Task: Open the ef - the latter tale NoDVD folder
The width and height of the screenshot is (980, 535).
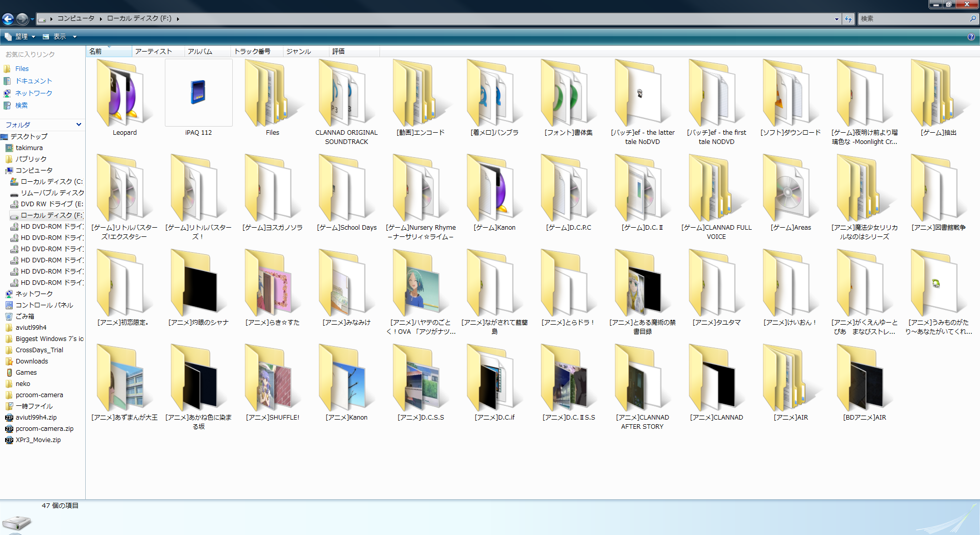Action: pyautogui.click(x=643, y=93)
